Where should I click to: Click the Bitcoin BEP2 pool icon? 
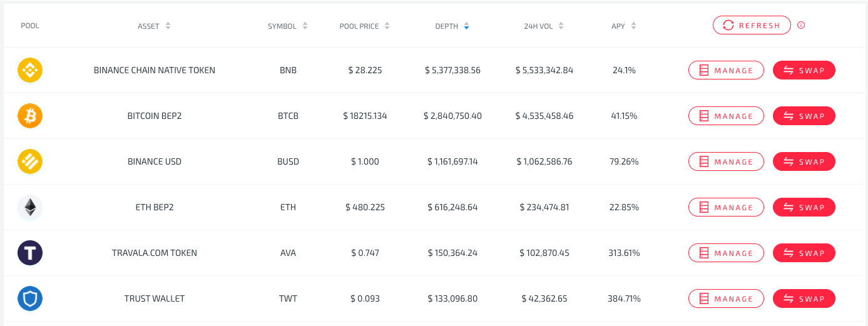30,116
